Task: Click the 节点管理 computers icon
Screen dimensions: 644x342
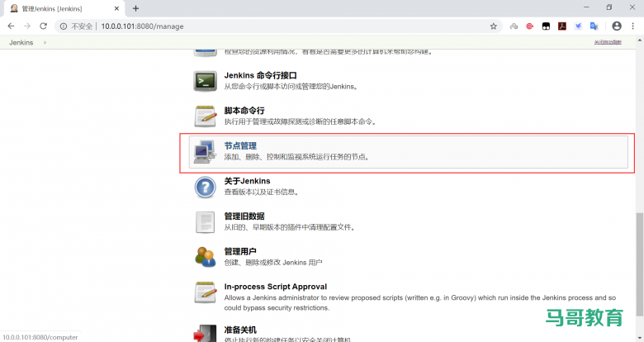Action: pos(205,151)
